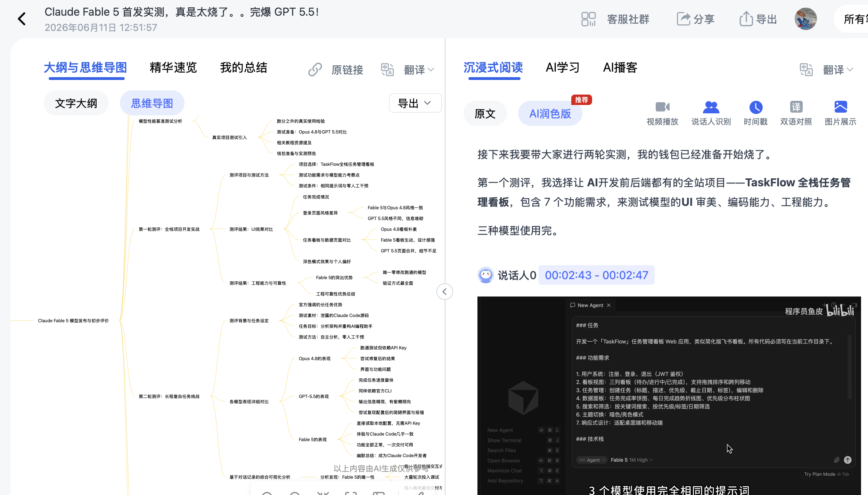This screenshot has width=868, height=495.
Task: Select node 测评结果：工程能力与可靠性
Action: (x=257, y=283)
